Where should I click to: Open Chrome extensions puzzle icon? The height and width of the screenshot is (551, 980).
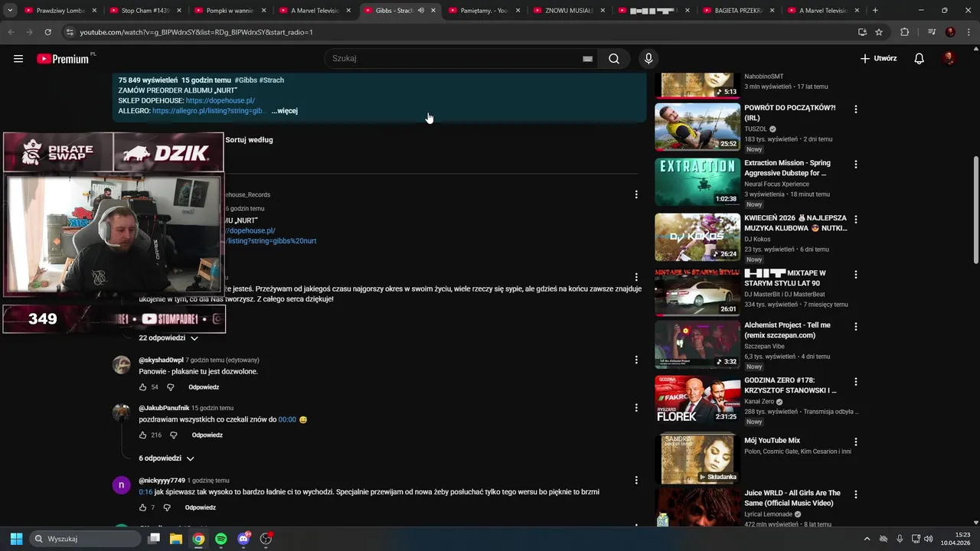905,32
